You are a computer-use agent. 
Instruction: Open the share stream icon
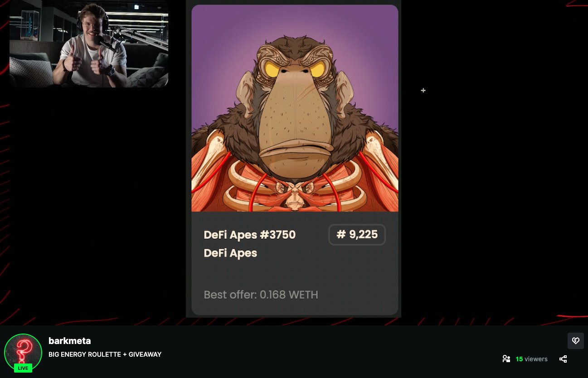click(563, 359)
